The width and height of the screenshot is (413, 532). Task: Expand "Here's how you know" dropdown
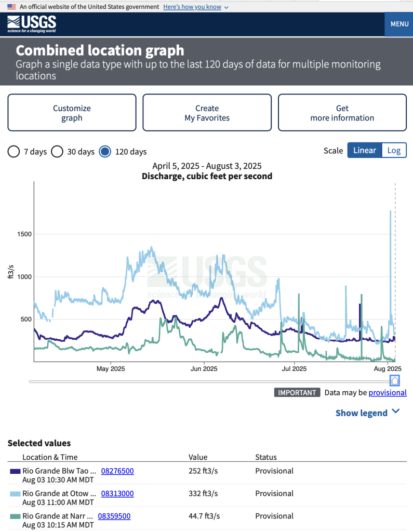coord(196,7)
